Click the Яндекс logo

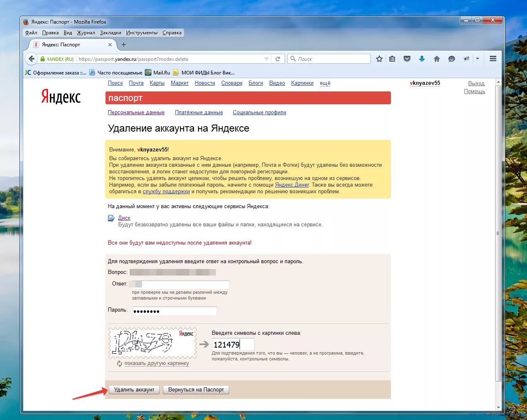(61, 97)
